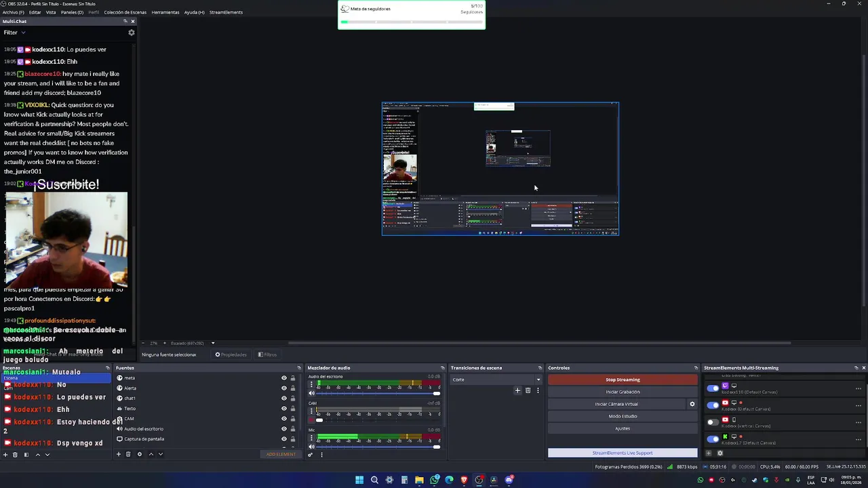Toggle visibility of the Alerta source

(284, 388)
